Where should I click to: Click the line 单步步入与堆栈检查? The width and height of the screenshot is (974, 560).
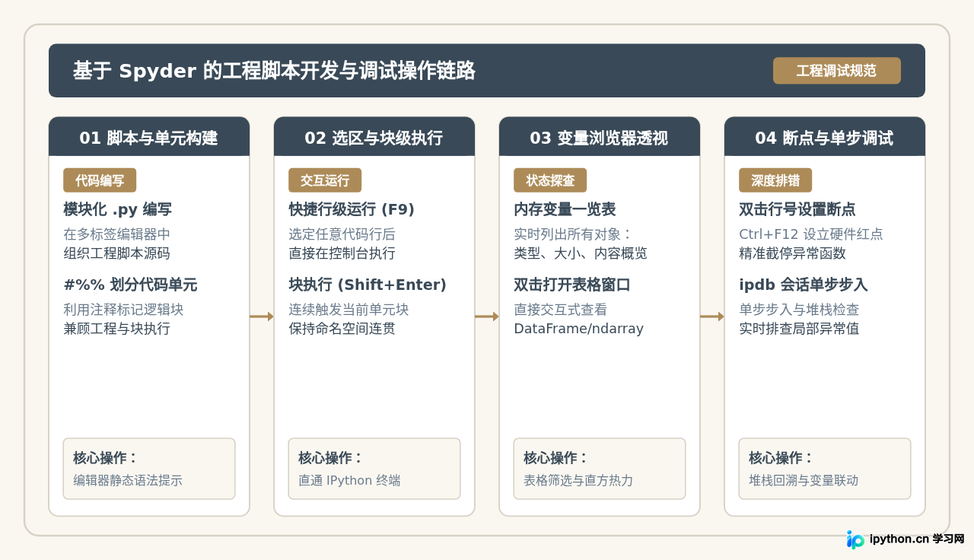(x=799, y=310)
